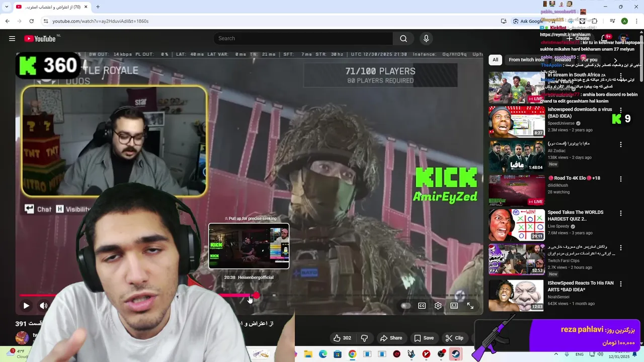Open options for WORLDS HARDEST QUIZ video
The image size is (644, 362).
(620, 213)
